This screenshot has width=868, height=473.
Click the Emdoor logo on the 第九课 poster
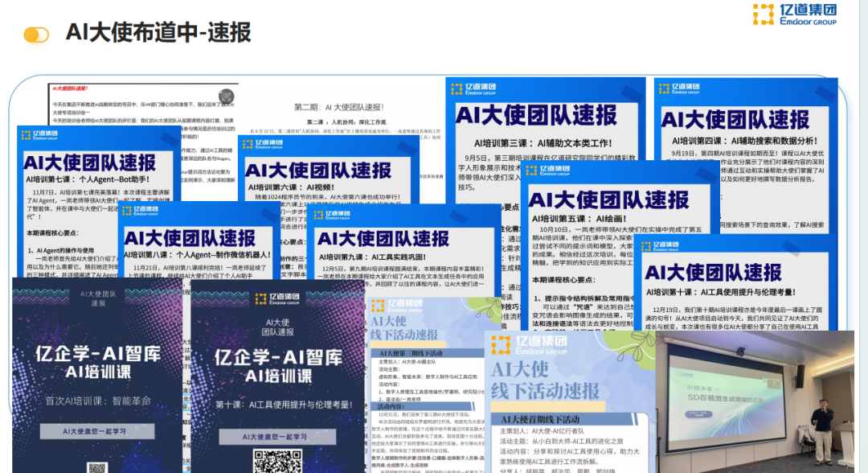pos(332,215)
